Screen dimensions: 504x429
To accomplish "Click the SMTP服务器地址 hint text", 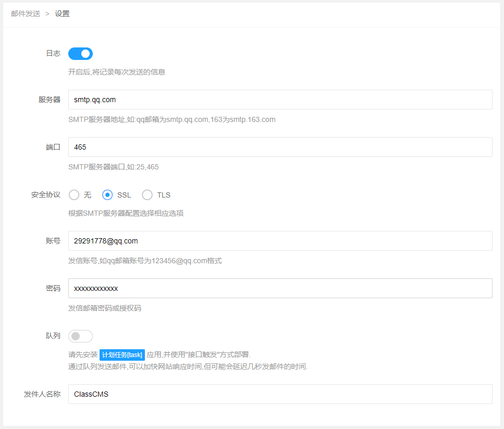I will point(171,119).
